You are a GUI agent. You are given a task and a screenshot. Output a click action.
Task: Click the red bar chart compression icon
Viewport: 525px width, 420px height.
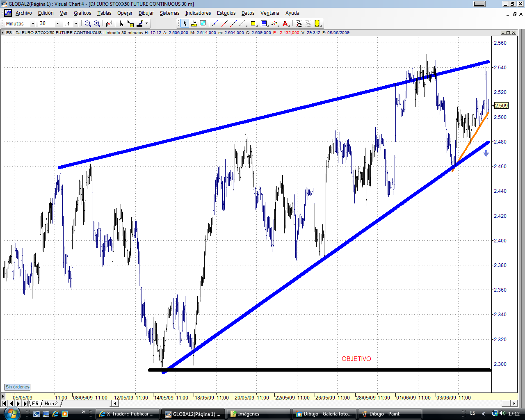click(x=109, y=24)
